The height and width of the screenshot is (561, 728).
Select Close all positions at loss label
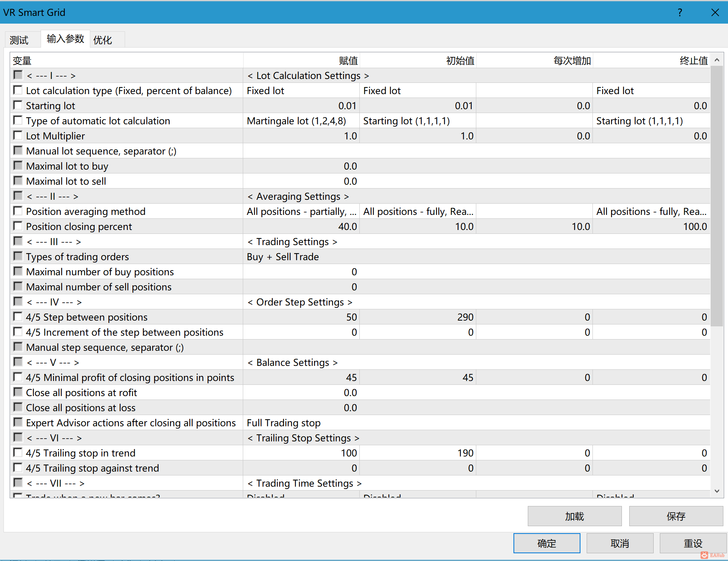[x=81, y=408]
